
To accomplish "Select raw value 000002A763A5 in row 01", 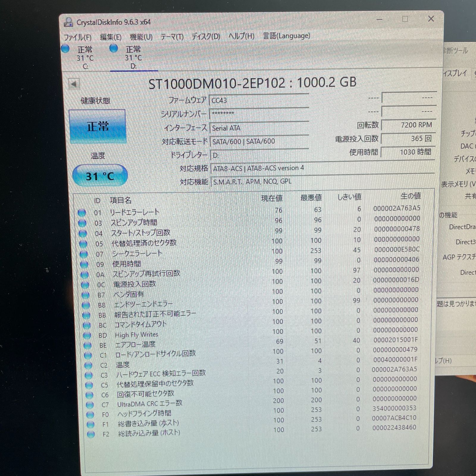I will click(x=397, y=208).
